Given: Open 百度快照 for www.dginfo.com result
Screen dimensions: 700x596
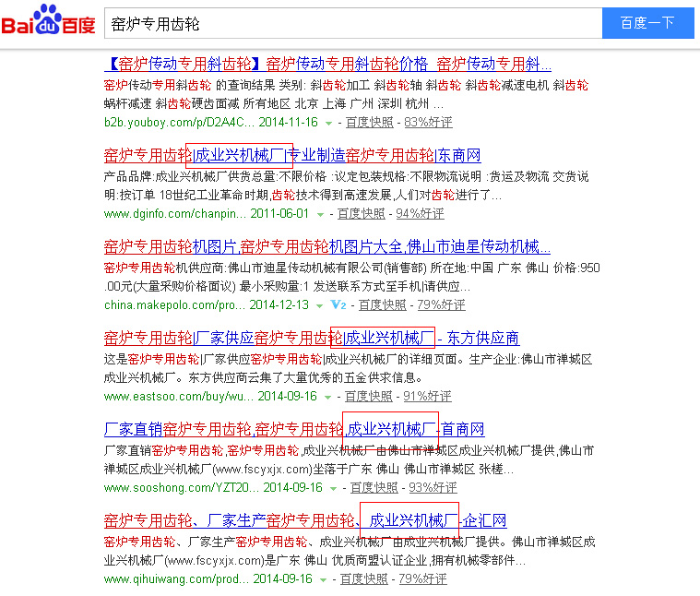Looking at the screenshot, I should pyautogui.click(x=361, y=214).
